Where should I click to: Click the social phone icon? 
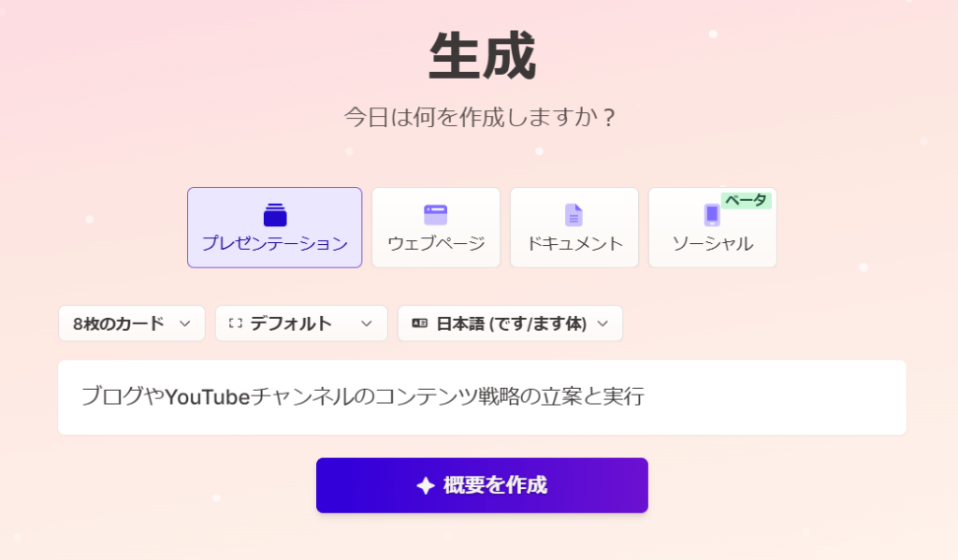click(x=712, y=215)
